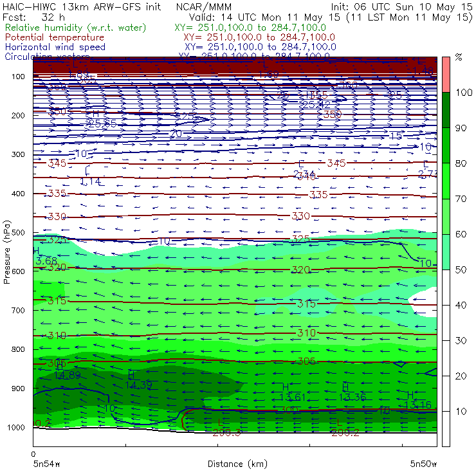Click the '1000' pressure axis tick label
This screenshot has width=476, height=476.
coord(16,427)
